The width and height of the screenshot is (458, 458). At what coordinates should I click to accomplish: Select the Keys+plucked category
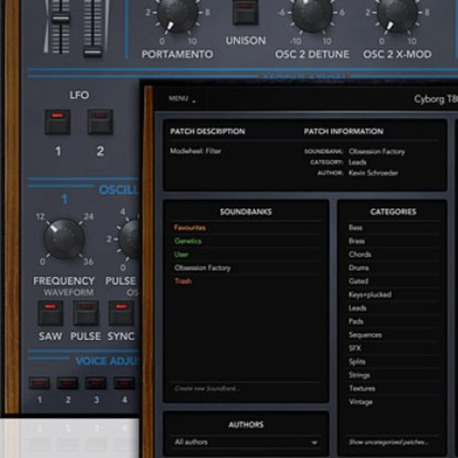pos(393,295)
